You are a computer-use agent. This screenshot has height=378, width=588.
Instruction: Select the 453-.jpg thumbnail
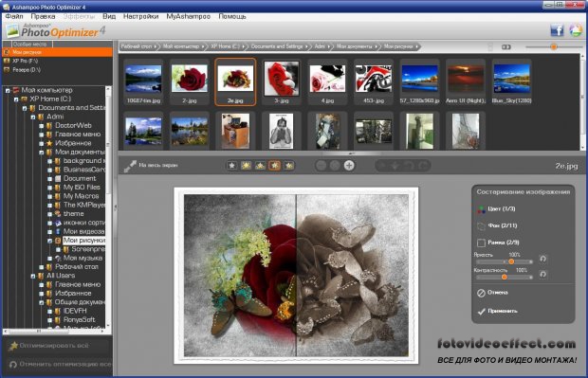(x=374, y=82)
